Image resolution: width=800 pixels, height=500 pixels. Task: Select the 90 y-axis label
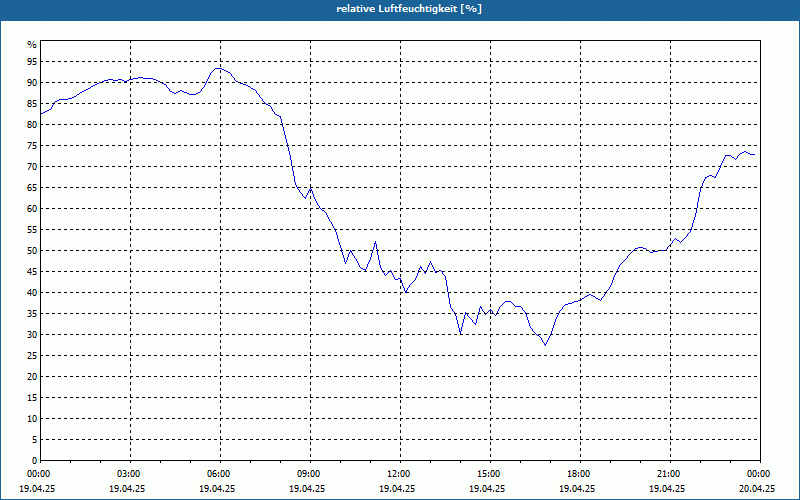pos(32,83)
